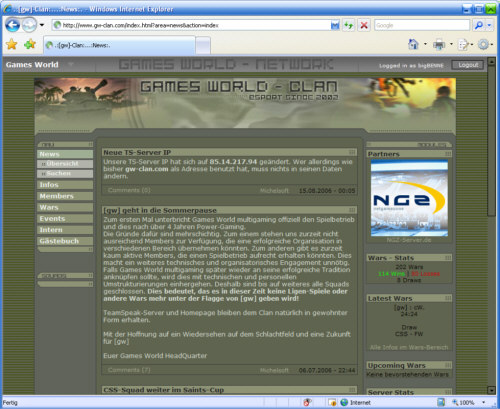500x409 pixels.
Task: Click the page scrollbar up arrow
Action: [x=491, y=62]
